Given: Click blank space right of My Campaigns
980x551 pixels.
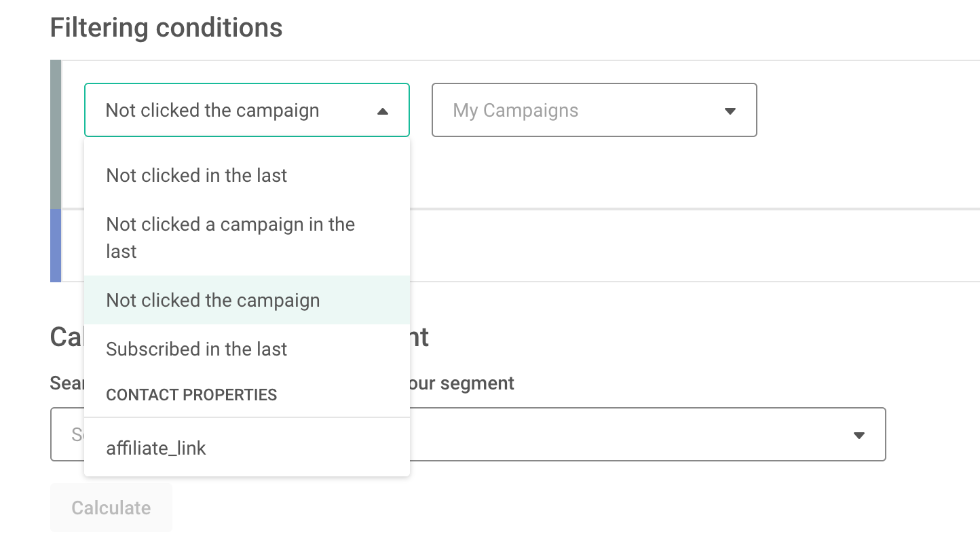Looking at the screenshot, I should tap(869, 110).
